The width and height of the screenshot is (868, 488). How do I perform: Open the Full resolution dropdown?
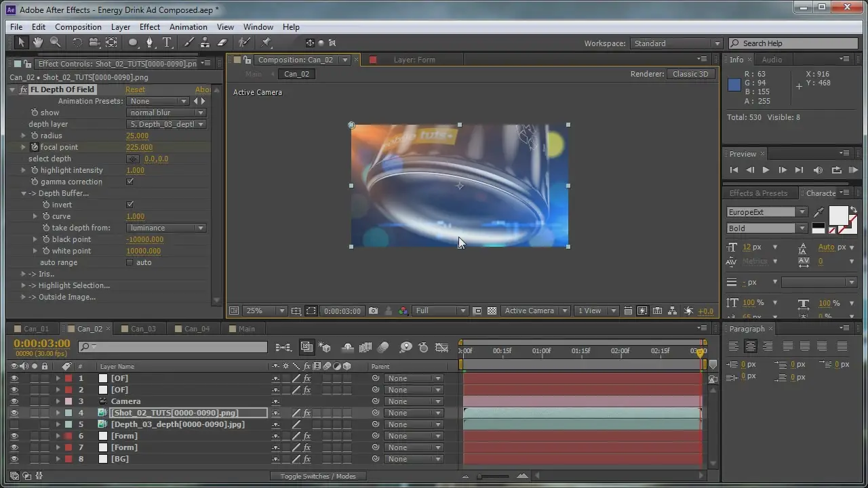[x=441, y=311]
